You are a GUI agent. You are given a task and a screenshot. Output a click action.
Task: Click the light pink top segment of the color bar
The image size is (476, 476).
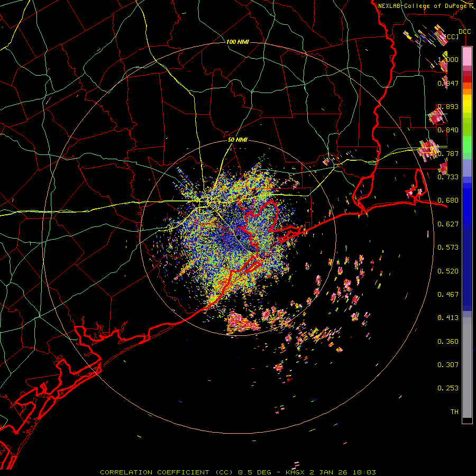(467, 56)
